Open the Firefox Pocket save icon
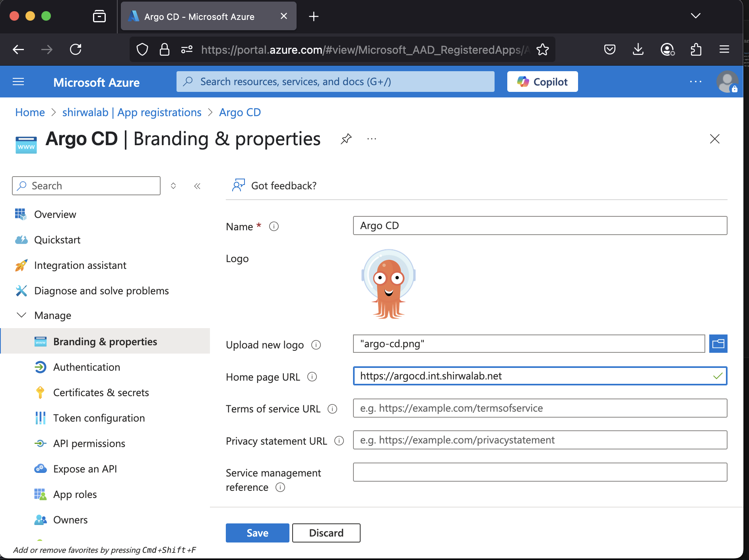The width and height of the screenshot is (749, 560). tap(609, 49)
